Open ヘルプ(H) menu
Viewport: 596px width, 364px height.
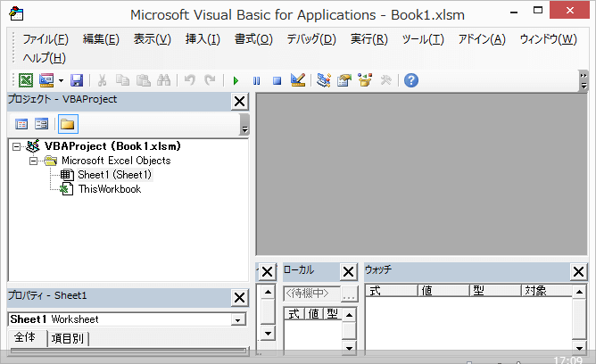[x=44, y=58]
